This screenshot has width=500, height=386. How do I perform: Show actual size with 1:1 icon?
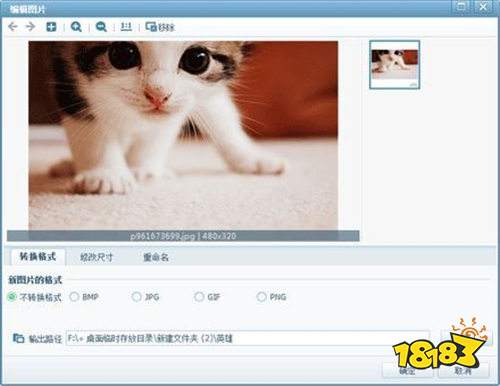[126, 27]
